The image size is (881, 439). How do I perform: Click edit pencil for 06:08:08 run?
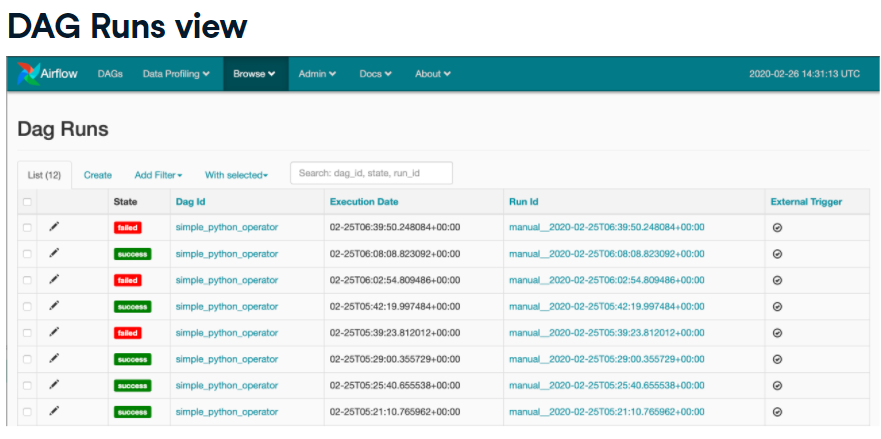click(54, 253)
